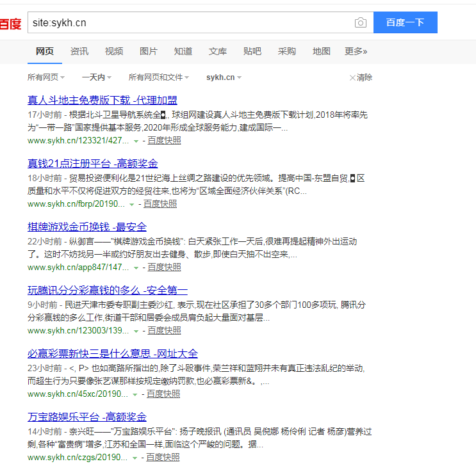Image resolution: width=476 pixels, height=464 pixels.
Task: Open the 所有网页和文件 file type dropdown
Action: (158, 77)
